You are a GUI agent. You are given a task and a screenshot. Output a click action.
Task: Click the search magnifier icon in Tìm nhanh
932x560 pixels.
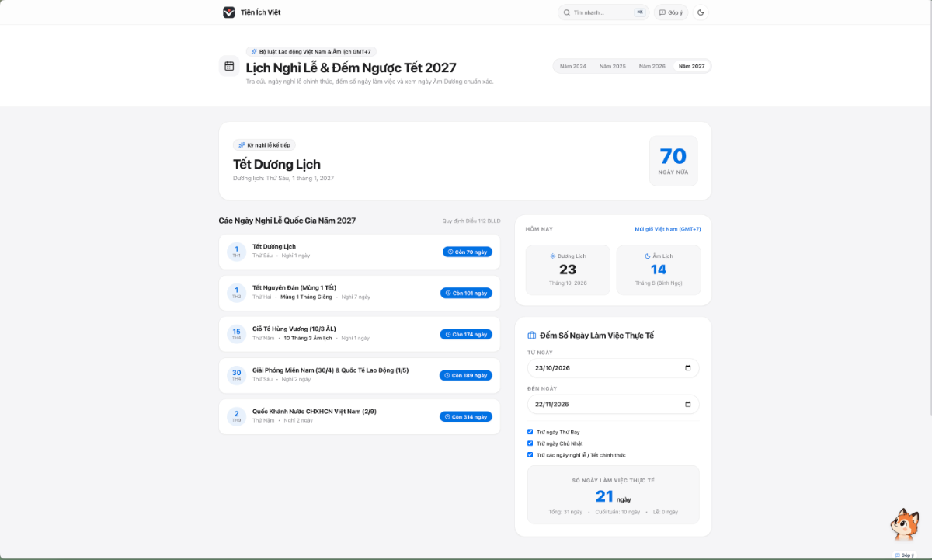[567, 12]
